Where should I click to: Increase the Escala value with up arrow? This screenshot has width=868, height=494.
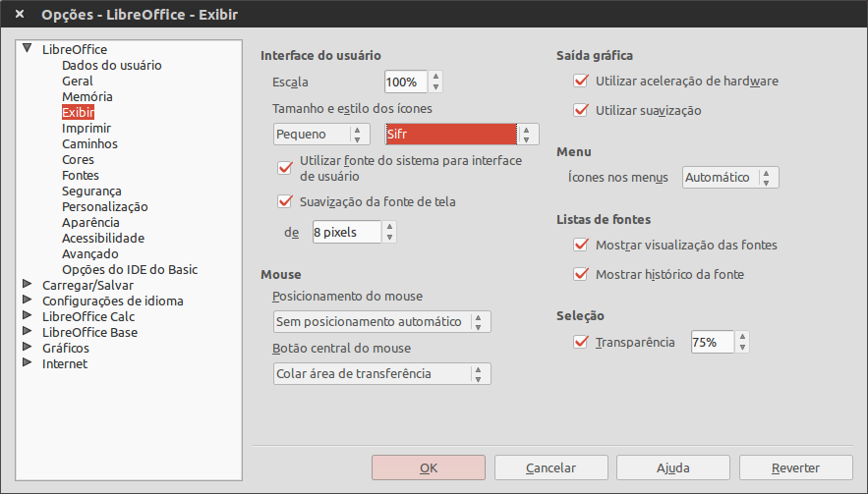click(x=435, y=77)
